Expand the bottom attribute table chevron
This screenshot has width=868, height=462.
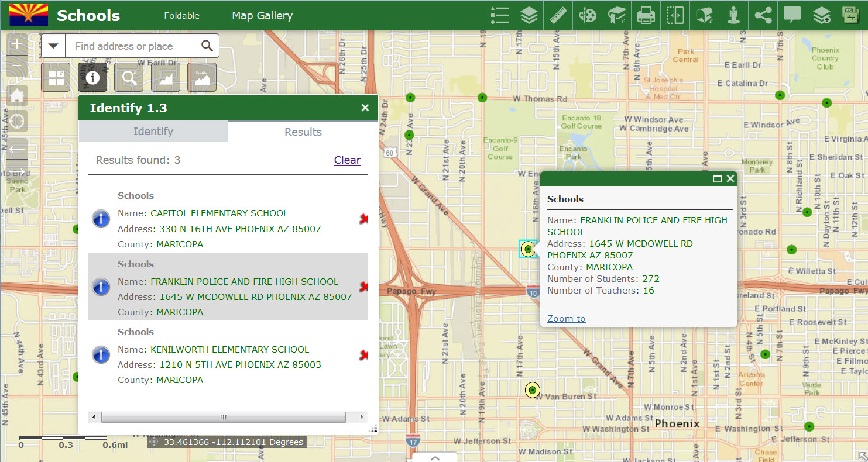435,457
